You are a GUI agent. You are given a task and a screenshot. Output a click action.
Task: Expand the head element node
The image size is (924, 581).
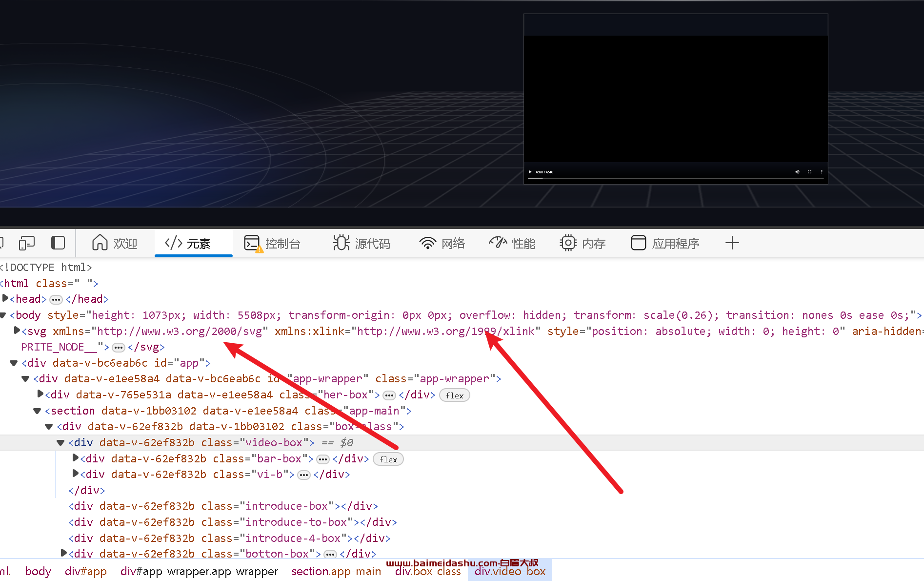click(5, 298)
